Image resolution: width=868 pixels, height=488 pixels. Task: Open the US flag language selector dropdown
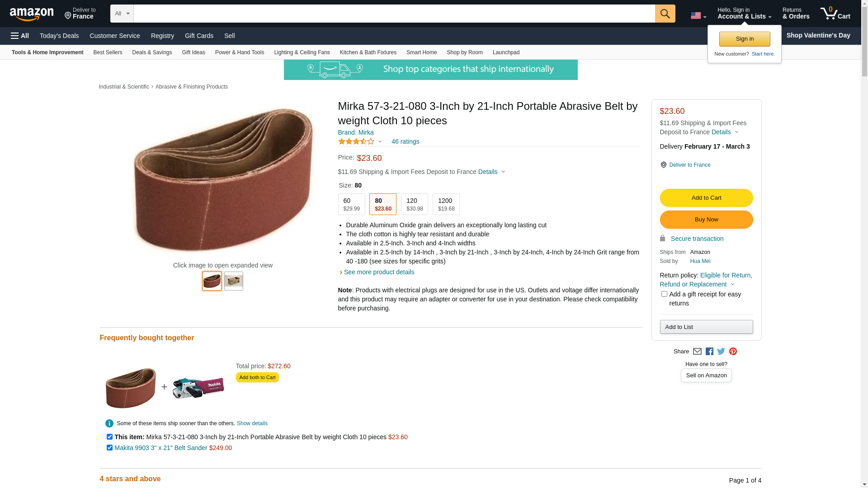point(698,16)
